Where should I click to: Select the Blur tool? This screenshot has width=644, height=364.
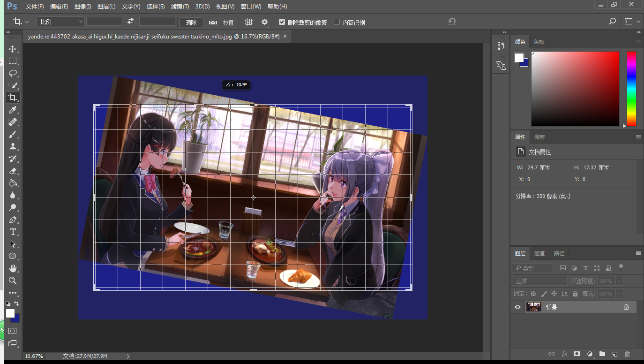[13, 195]
